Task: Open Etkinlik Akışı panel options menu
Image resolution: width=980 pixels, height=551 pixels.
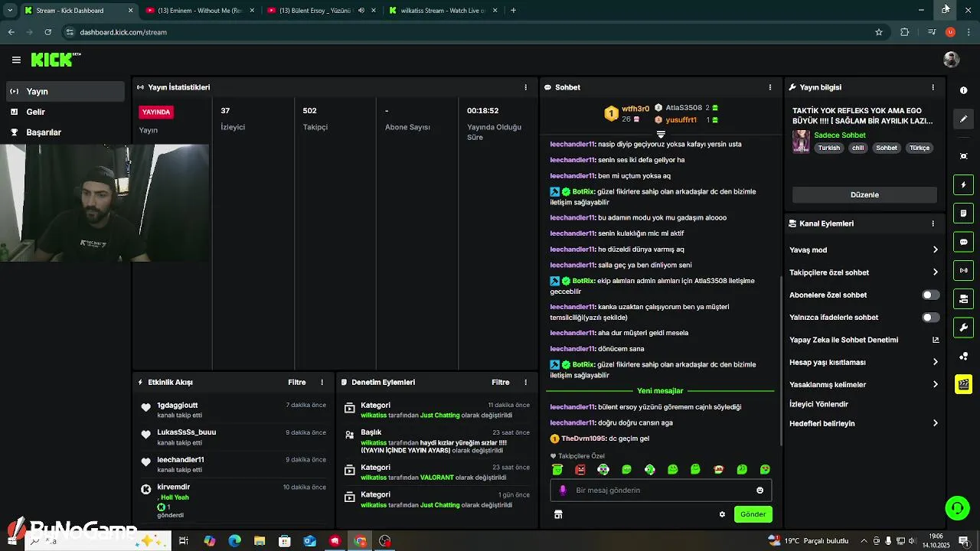Action: coord(322,382)
